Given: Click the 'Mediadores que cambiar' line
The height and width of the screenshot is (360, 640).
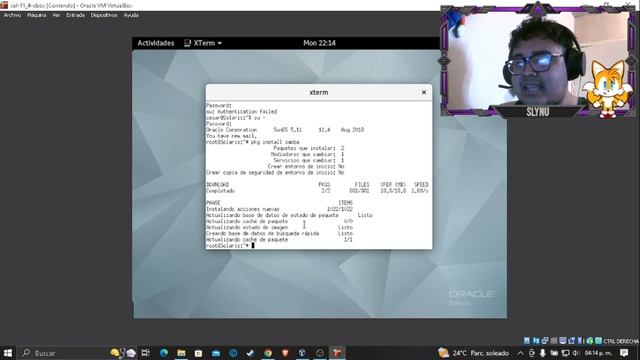Looking at the screenshot, I should click(307, 154).
